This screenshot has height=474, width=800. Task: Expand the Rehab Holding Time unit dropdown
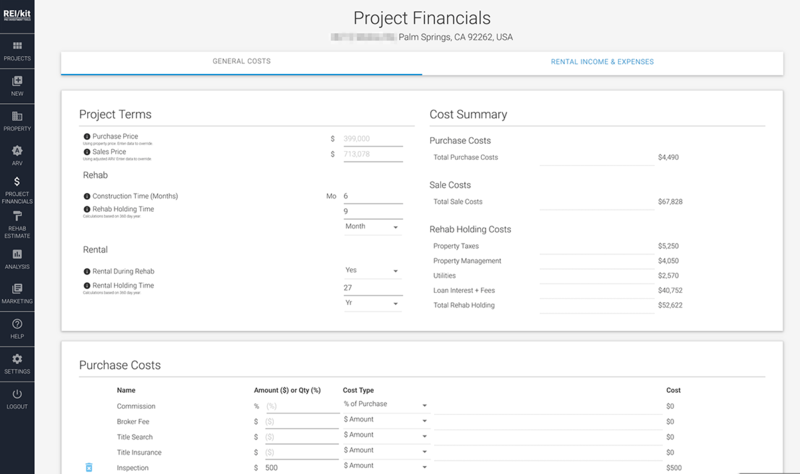tap(371, 227)
